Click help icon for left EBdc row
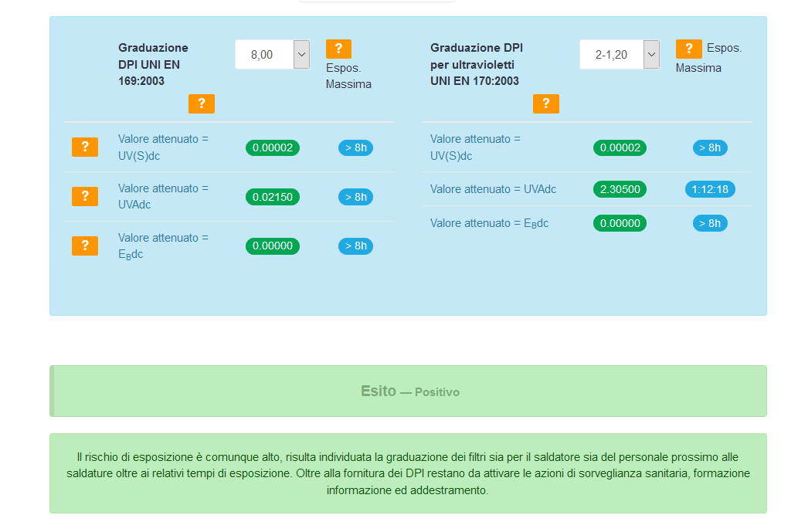 pyautogui.click(x=85, y=246)
